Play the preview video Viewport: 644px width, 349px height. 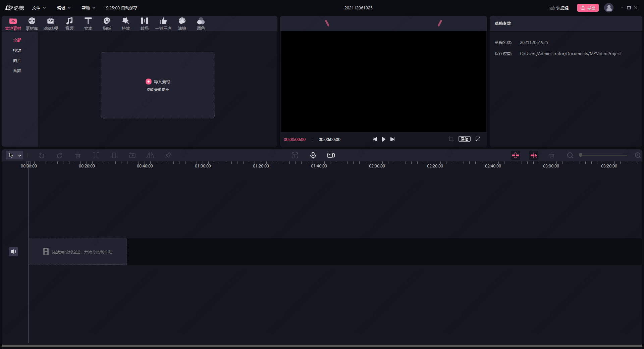click(x=383, y=139)
